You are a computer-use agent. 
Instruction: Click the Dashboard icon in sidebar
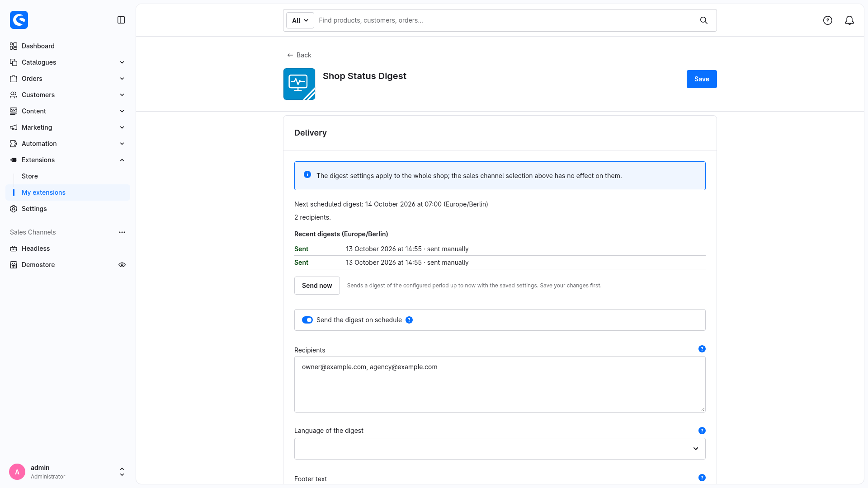[14, 46]
